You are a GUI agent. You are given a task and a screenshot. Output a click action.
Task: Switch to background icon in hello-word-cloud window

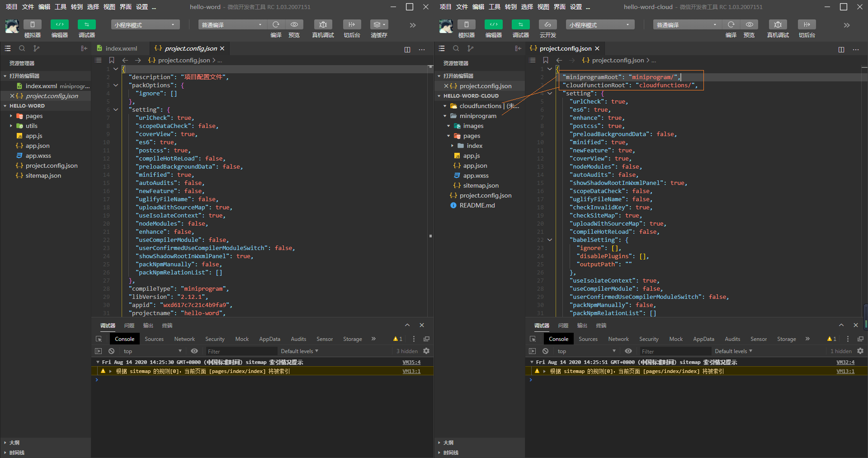pos(807,24)
